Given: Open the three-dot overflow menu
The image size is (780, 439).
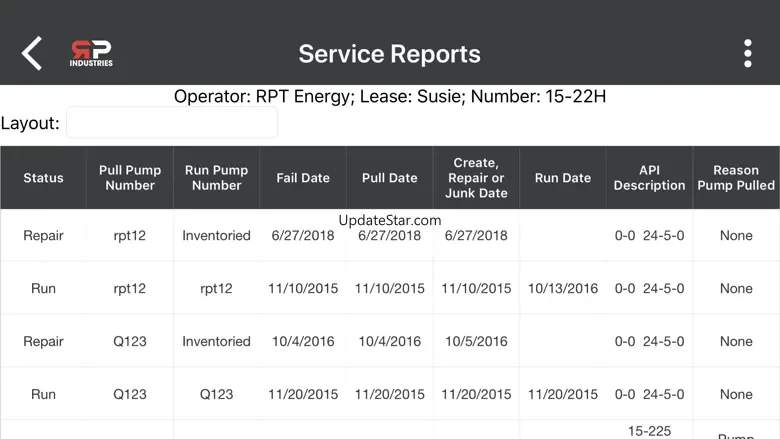Looking at the screenshot, I should pyautogui.click(x=747, y=53).
